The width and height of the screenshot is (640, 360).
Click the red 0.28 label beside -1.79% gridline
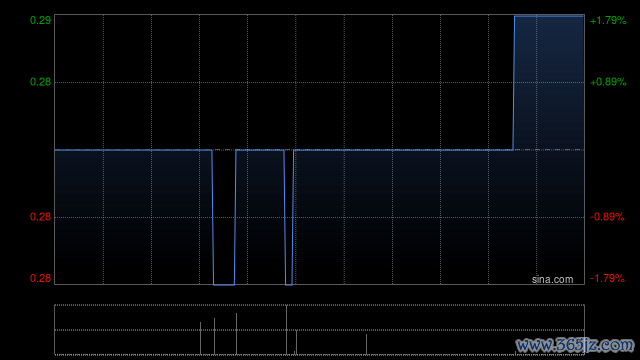40,278
